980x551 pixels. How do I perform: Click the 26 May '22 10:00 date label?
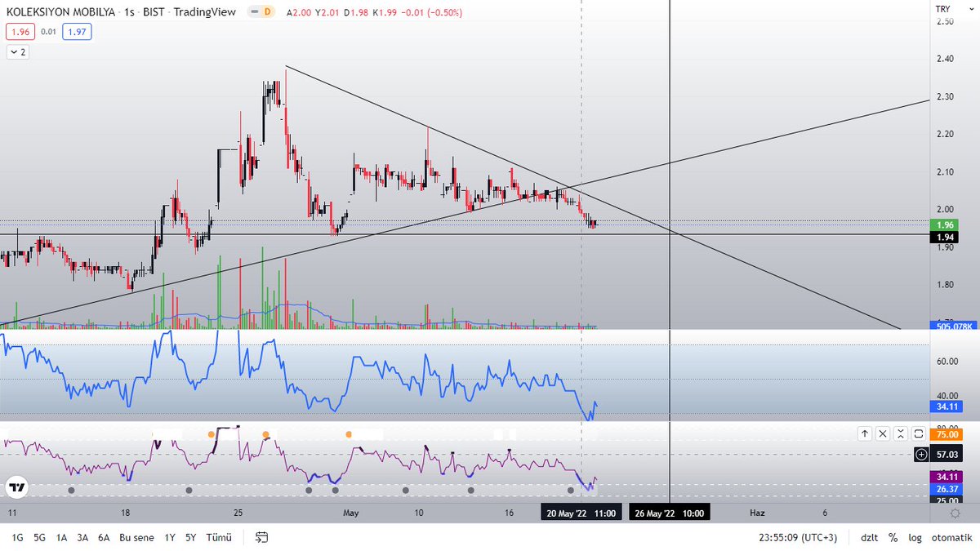(670, 513)
